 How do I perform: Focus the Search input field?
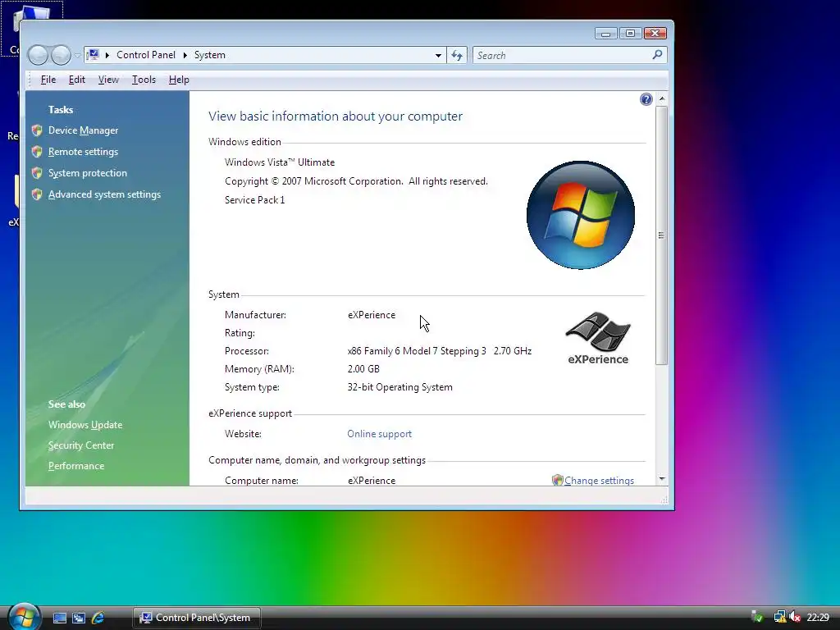(x=561, y=55)
